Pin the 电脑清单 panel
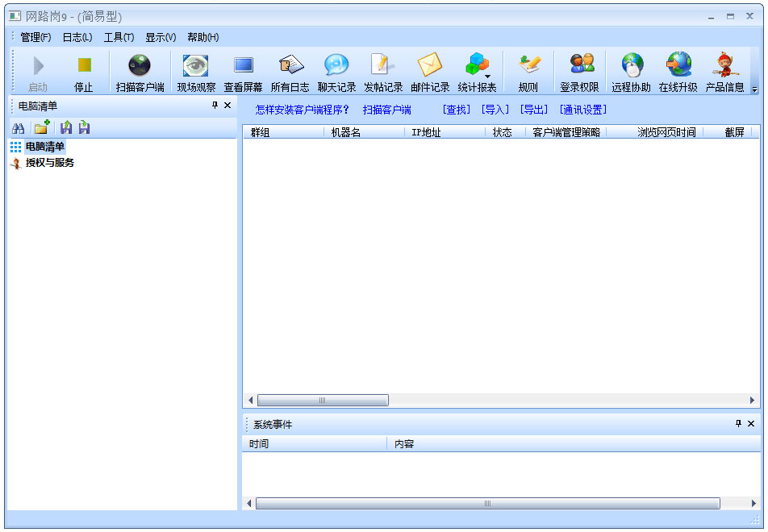The image size is (768, 532). [x=215, y=105]
